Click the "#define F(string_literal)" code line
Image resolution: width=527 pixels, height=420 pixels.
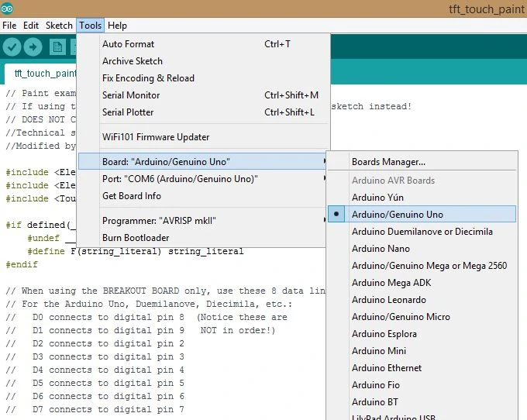pyautogui.click(x=136, y=251)
